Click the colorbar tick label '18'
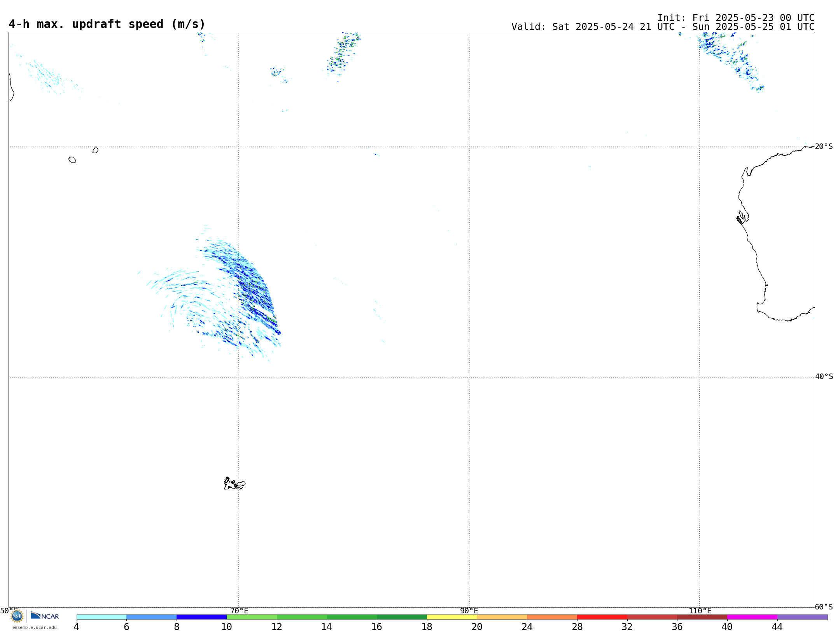 point(427,627)
